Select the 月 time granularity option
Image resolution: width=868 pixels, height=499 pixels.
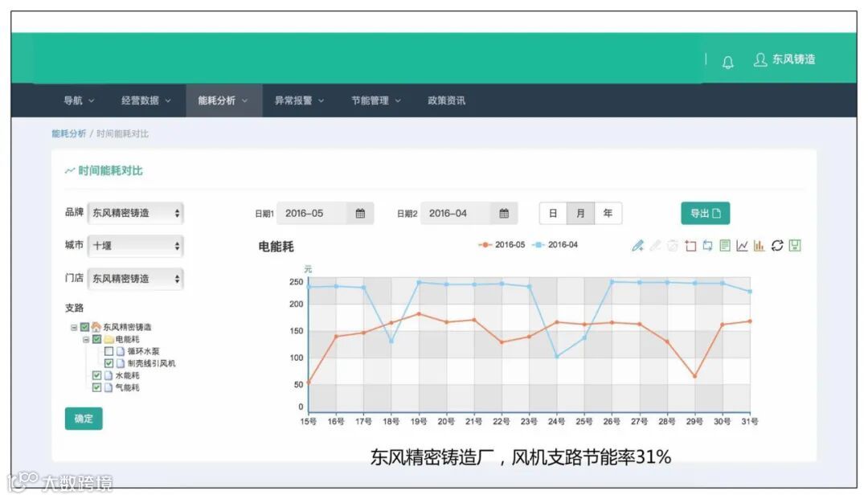coord(580,214)
